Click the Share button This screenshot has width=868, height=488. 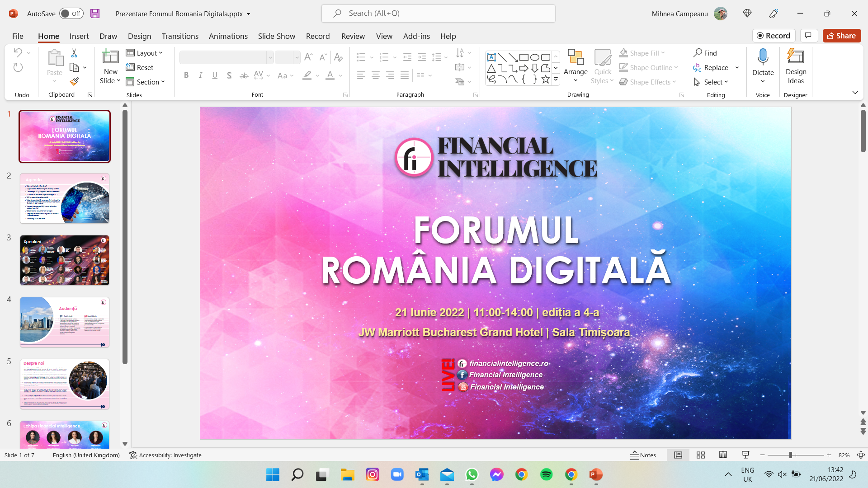click(841, 36)
